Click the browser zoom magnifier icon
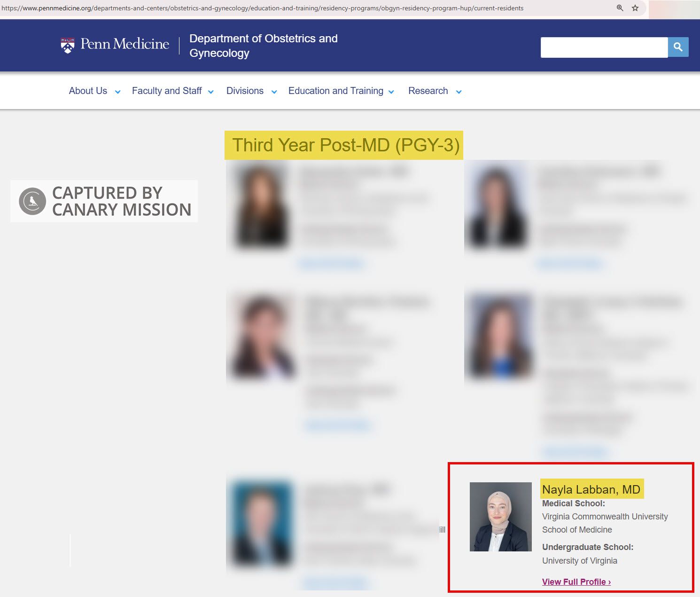The image size is (700, 597). pyautogui.click(x=620, y=8)
